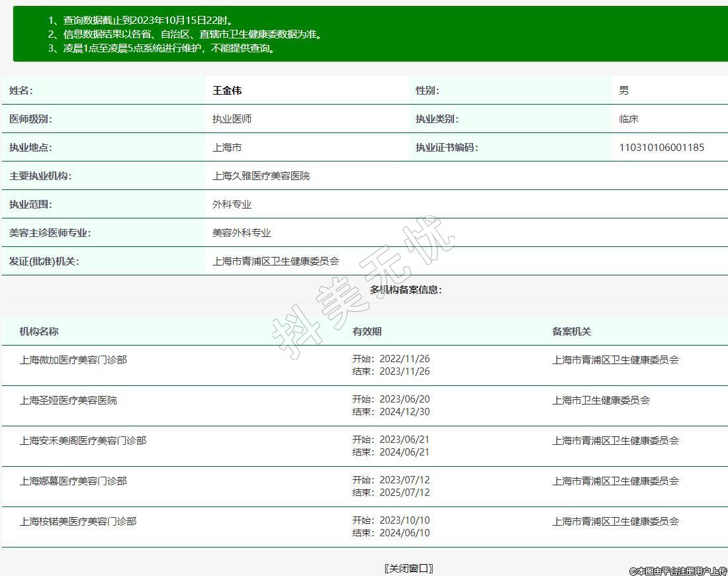Click the 上海市卫生健康委员会 filing authority

click(x=601, y=401)
